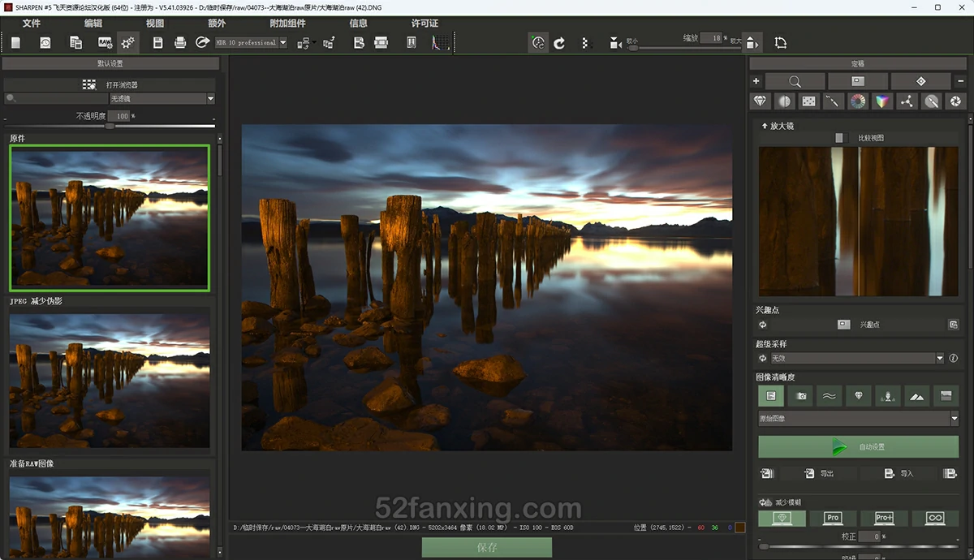The width and height of the screenshot is (974, 560).
Task: Click the real-time clock refresh icon
Action: tap(538, 43)
